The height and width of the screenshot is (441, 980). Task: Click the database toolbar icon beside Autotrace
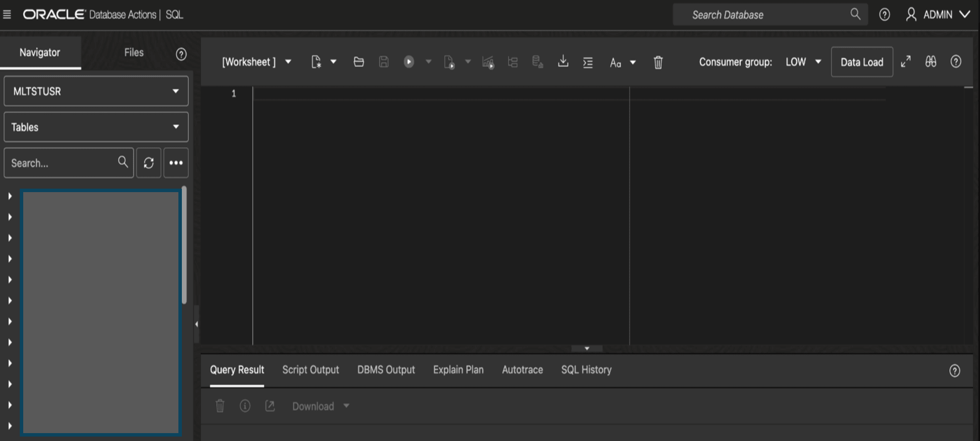pyautogui.click(x=537, y=62)
